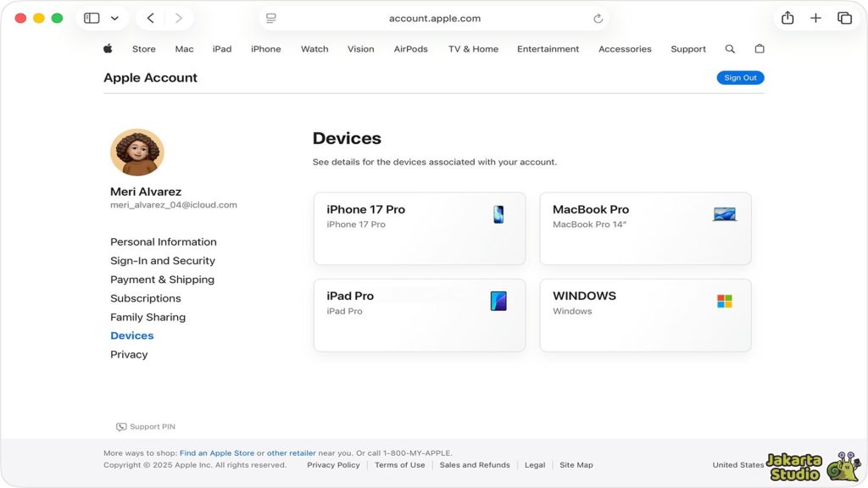Go back with the left arrow
The image size is (868, 488).
click(150, 18)
